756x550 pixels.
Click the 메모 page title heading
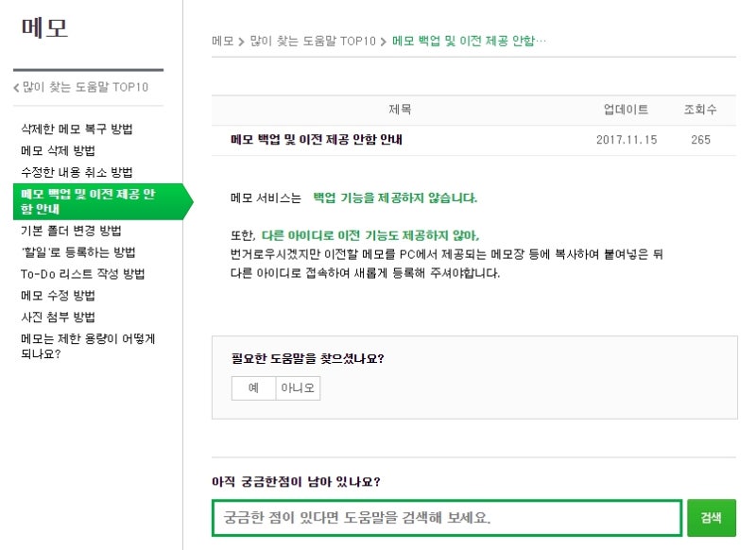coord(44,28)
